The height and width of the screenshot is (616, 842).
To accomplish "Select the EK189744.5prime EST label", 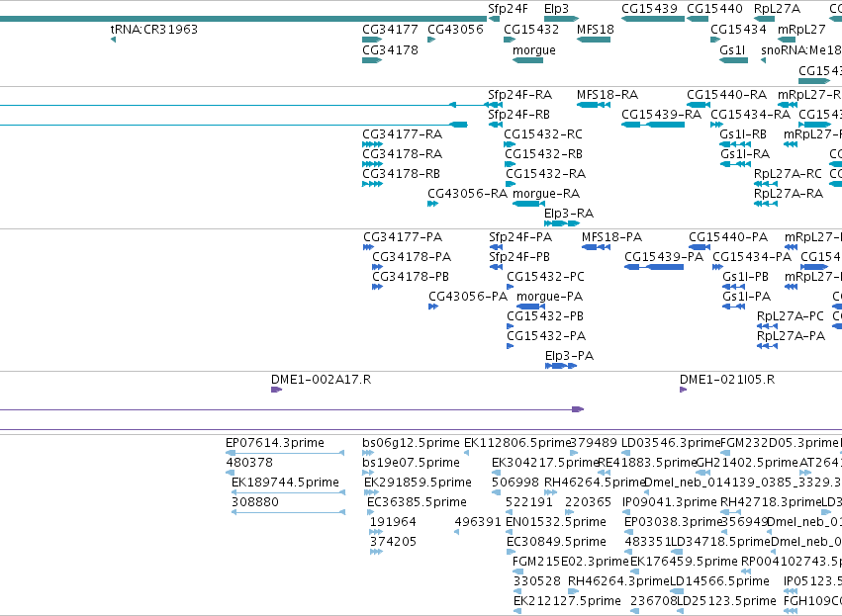I will pos(285,483).
